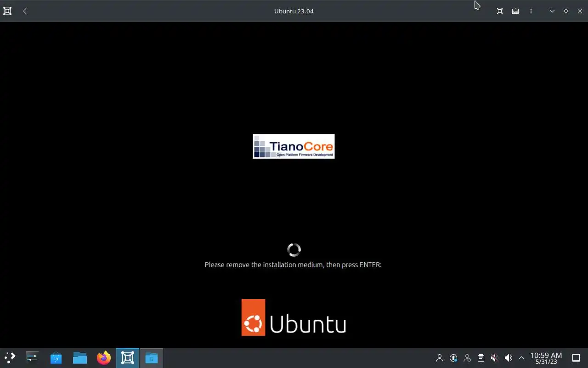Check the system updates tray icon
The height and width of the screenshot is (368, 588).
(453, 358)
